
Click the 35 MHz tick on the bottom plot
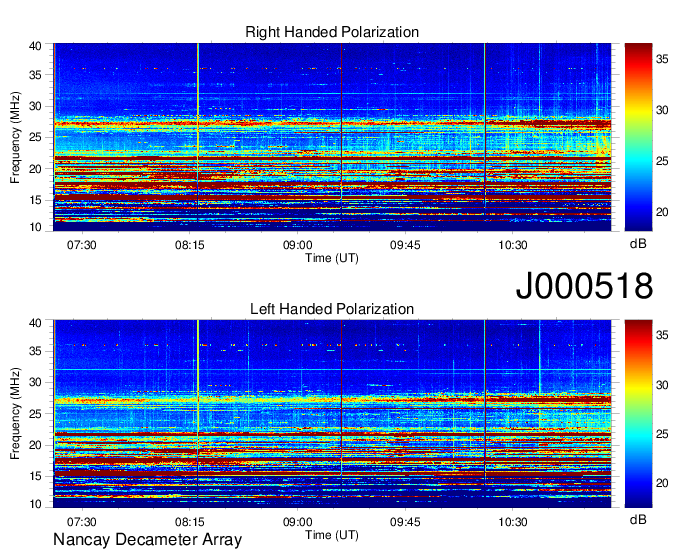pos(35,351)
